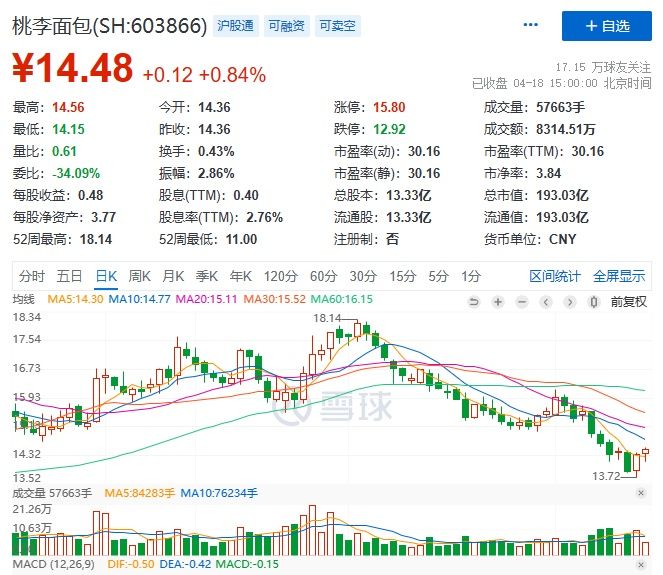Select the 月K chart tab
The image size is (663, 575).
173,277
